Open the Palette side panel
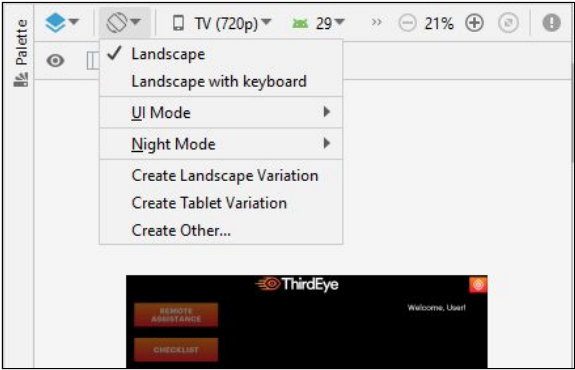This screenshot has width=575, height=370. tap(21, 52)
